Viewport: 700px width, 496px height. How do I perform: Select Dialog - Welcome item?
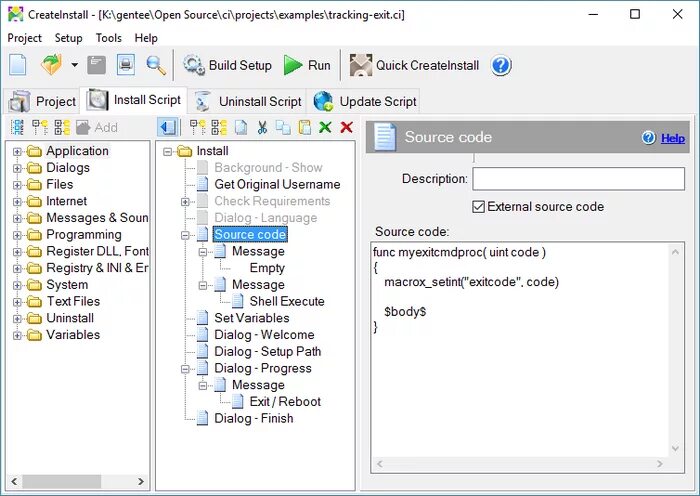pos(264,335)
